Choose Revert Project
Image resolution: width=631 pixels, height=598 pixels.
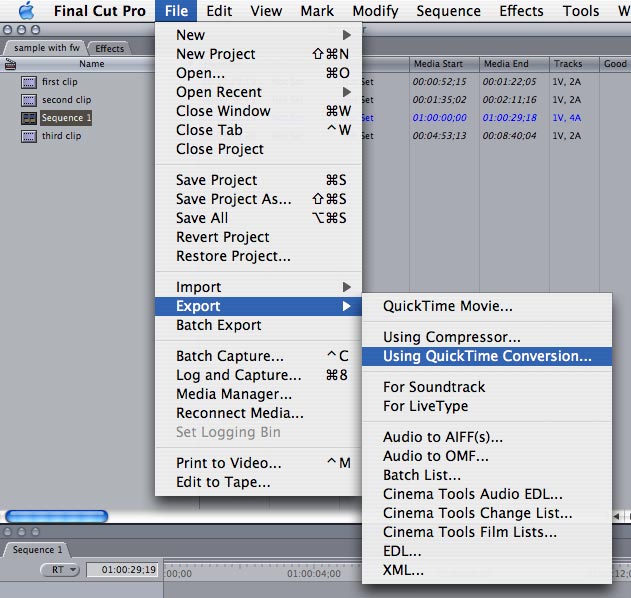tap(258, 237)
